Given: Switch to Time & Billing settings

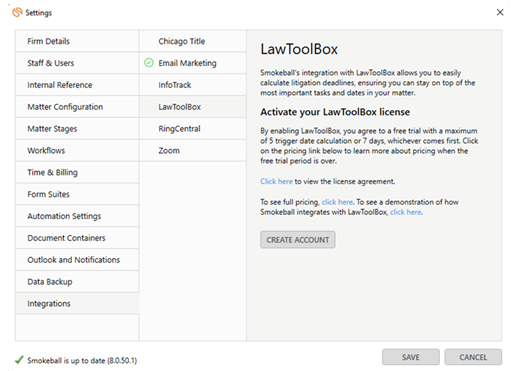Looking at the screenshot, I should [x=77, y=172].
